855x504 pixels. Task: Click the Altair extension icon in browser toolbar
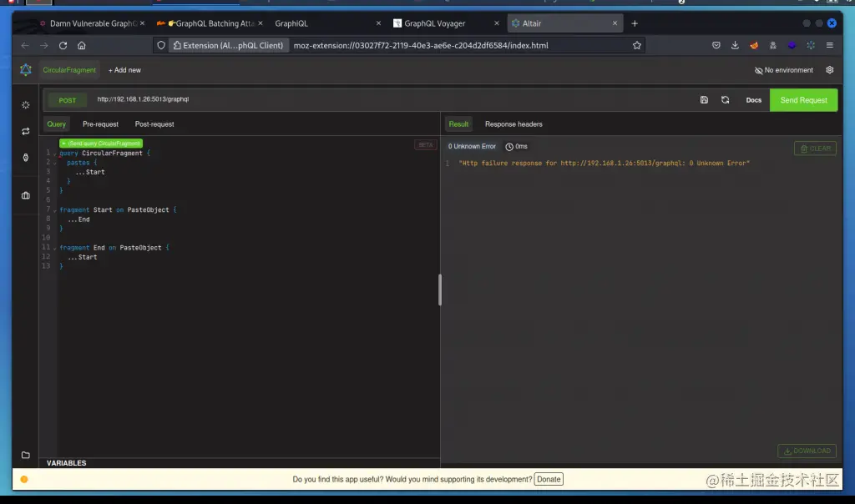click(811, 46)
